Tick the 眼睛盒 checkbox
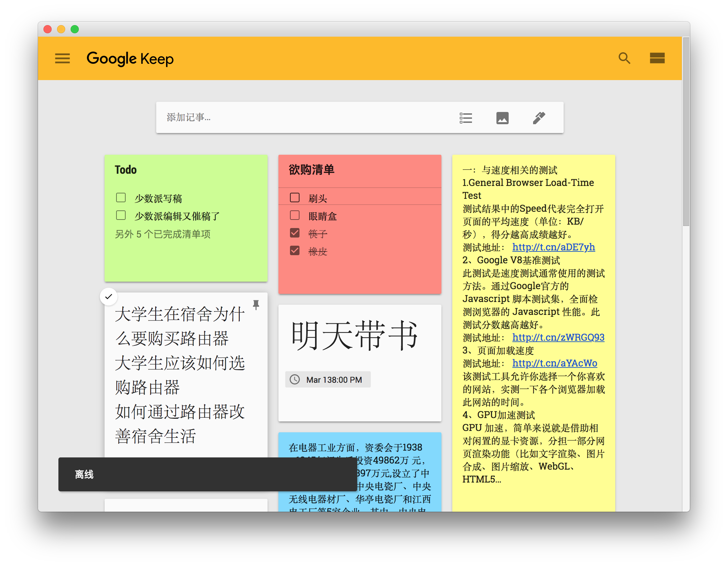Screen dimensions: 728x566 [295, 215]
